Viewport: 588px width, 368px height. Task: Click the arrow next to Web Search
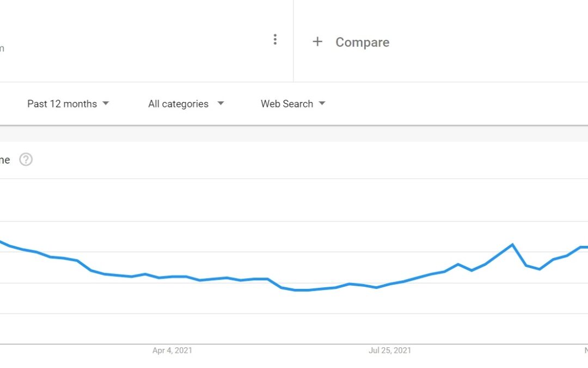[x=322, y=103]
